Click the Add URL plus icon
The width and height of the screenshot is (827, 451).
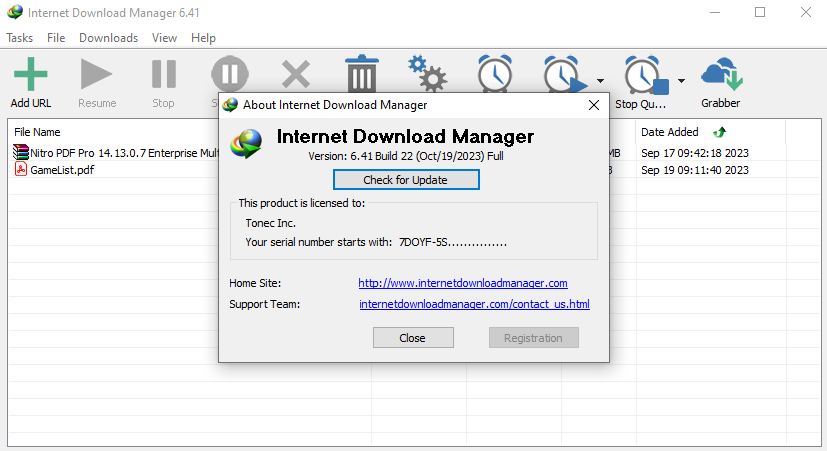(x=31, y=74)
